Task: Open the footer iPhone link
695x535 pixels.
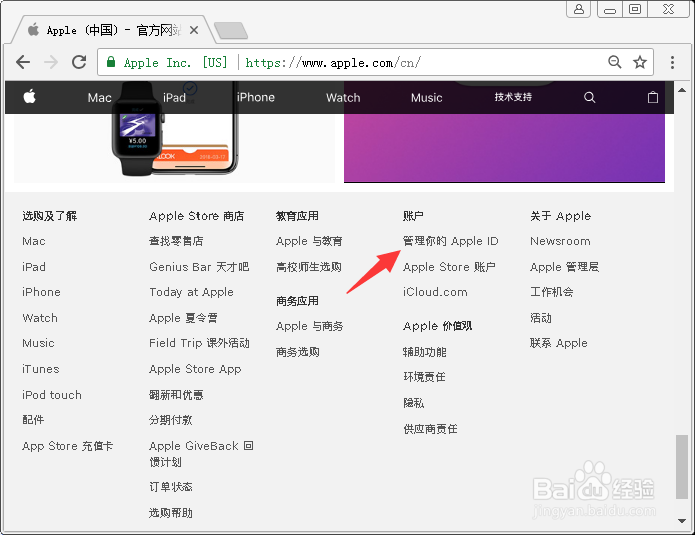Action: tap(41, 292)
